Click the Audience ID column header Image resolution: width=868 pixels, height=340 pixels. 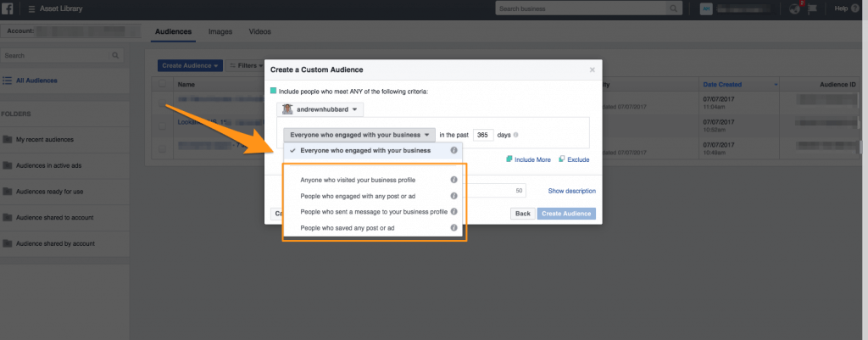(x=837, y=85)
